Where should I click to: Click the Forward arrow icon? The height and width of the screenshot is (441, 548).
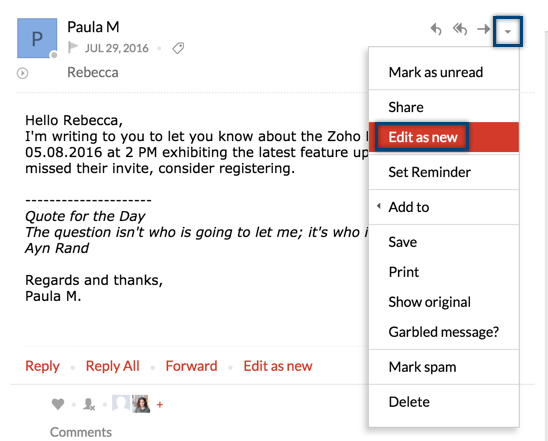[x=484, y=29]
